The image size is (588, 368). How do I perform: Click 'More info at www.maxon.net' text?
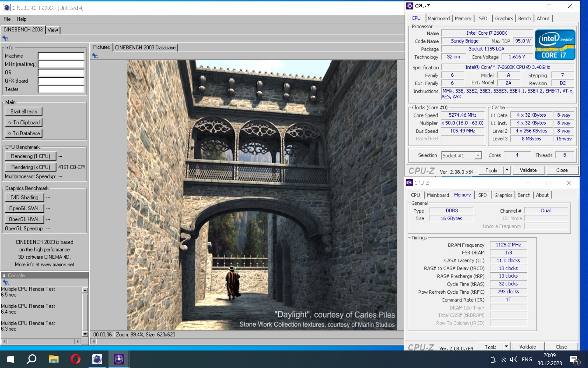(44, 265)
